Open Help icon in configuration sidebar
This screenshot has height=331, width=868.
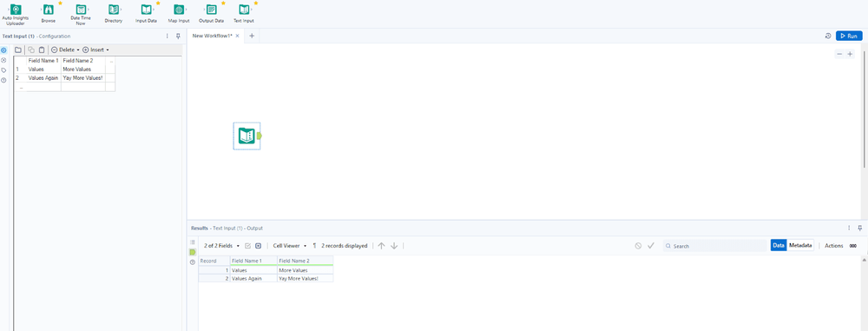[x=3, y=80]
